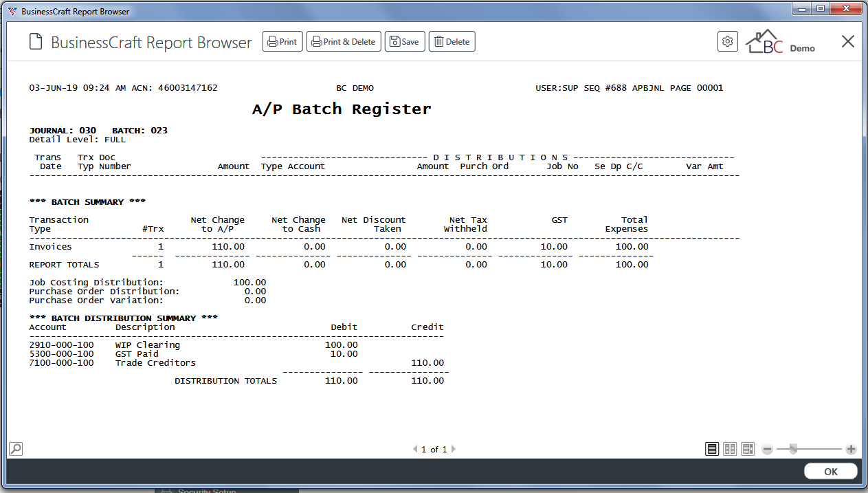The image size is (868, 493).
Task: Click the "Credit" column header
Action: coord(427,327)
